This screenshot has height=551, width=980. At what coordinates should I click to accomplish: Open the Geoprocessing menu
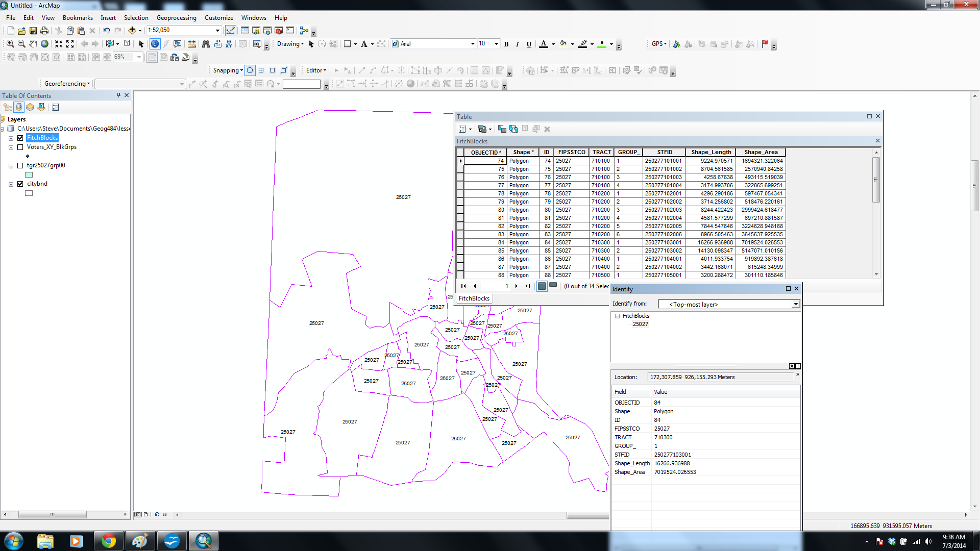[x=176, y=18]
